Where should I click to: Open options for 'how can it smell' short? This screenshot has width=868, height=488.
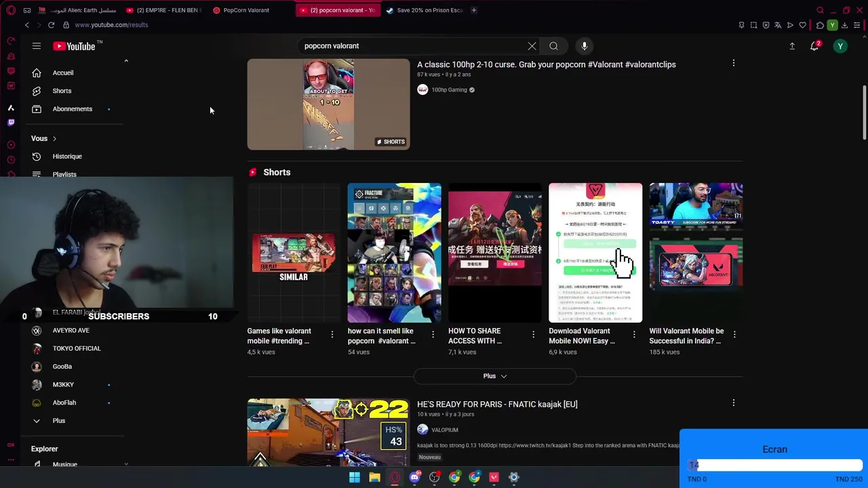tap(433, 334)
